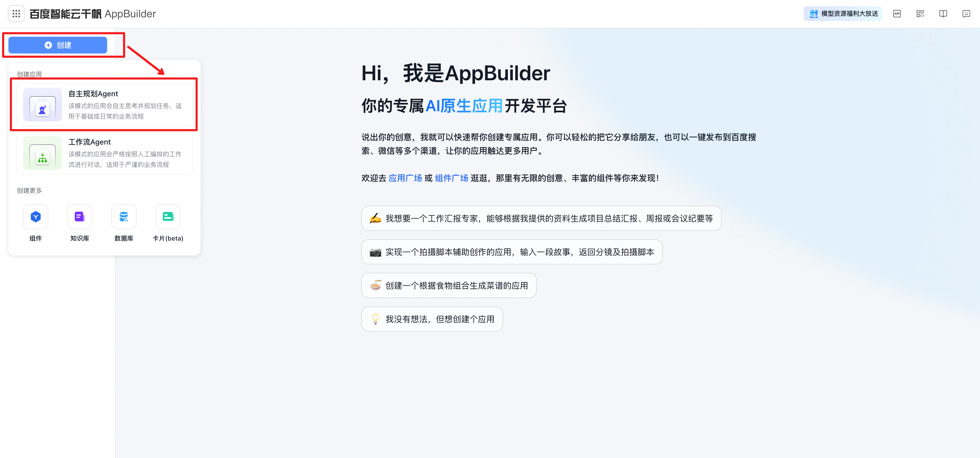The image size is (980, 458).
Task: Click the 组件 cube icon
Action: (x=36, y=217)
